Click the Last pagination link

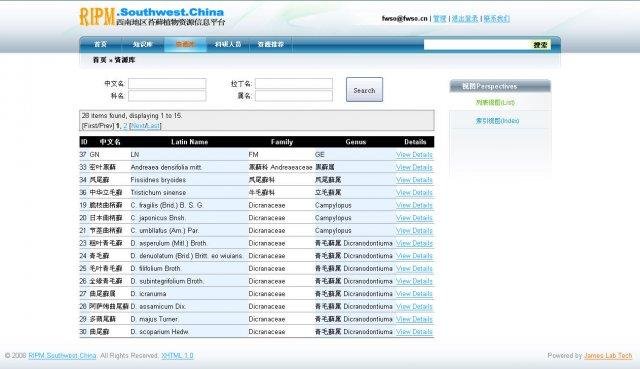[x=153, y=126]
